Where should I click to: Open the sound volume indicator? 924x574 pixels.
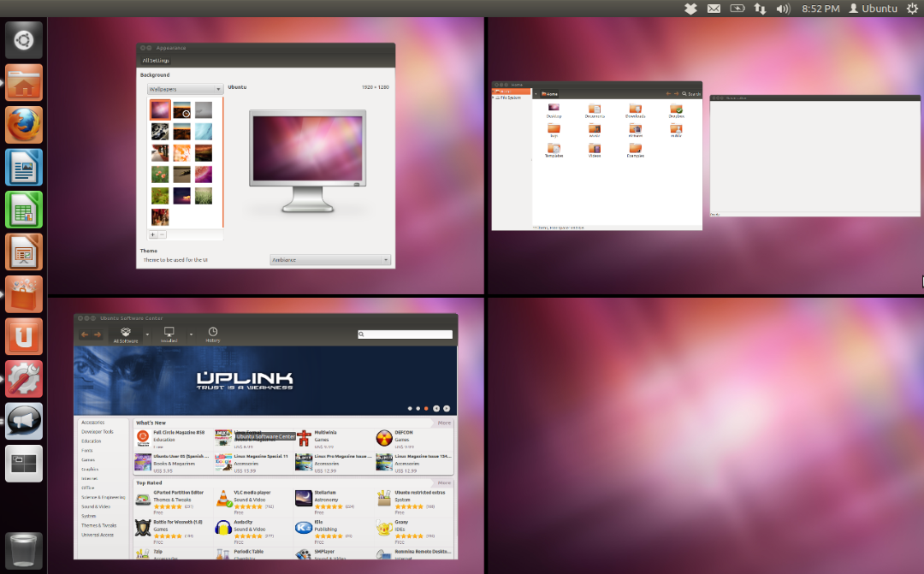coord(783,9)
